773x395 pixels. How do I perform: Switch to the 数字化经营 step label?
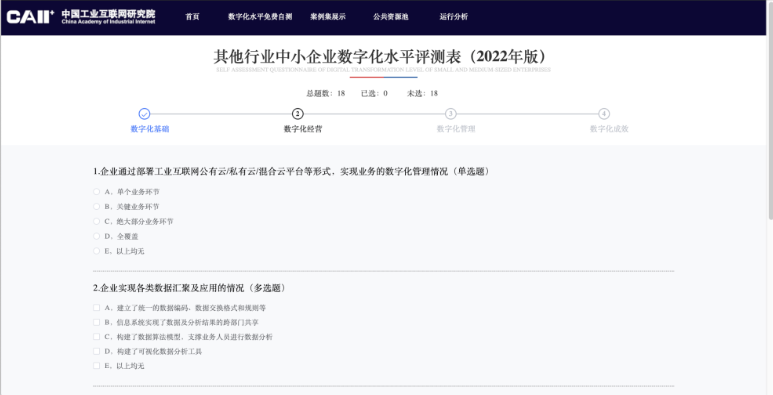point(303,129)
